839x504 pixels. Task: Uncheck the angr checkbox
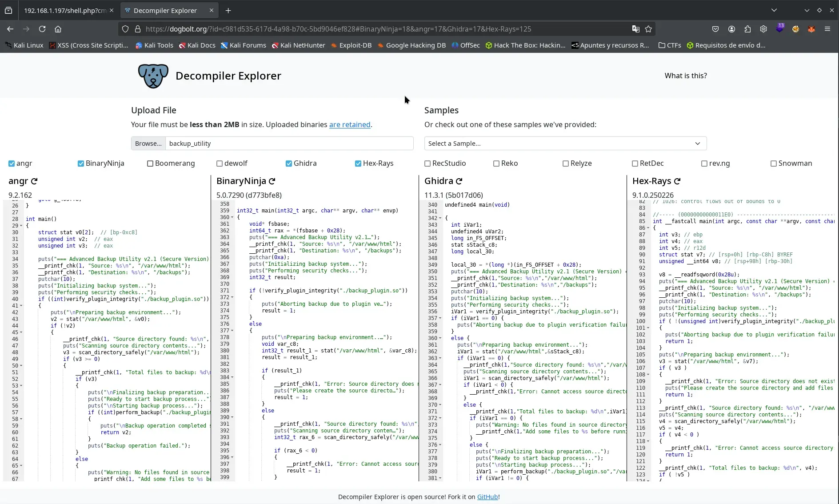[x=12, y=164]
